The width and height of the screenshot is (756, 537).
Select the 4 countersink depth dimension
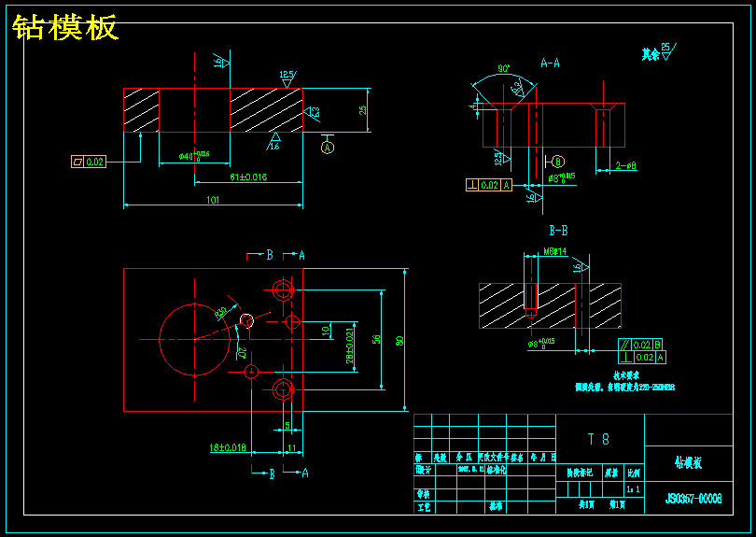(x=473, y=106)
